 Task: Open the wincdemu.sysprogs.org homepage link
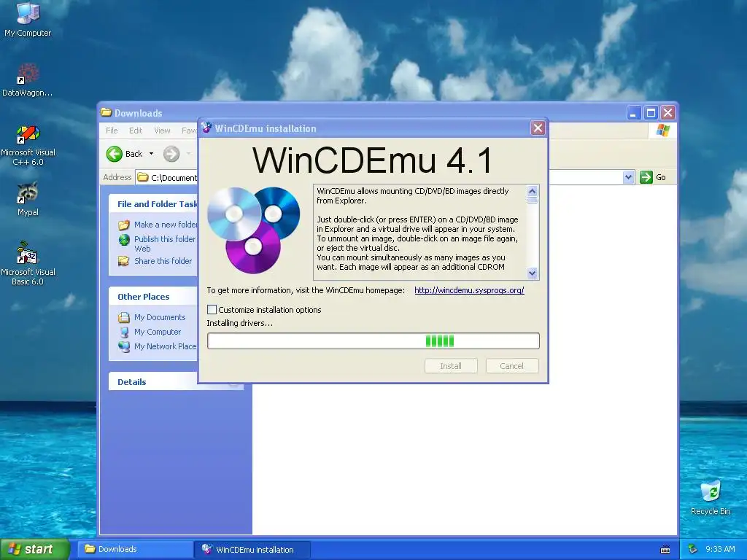click(469, 290)
